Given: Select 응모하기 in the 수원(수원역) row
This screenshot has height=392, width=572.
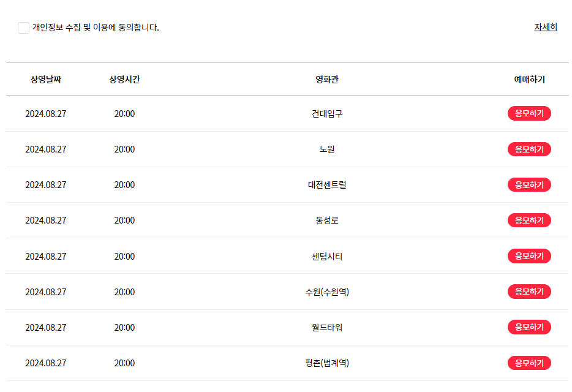Looking at the screenshot, I should pos(529,292).
